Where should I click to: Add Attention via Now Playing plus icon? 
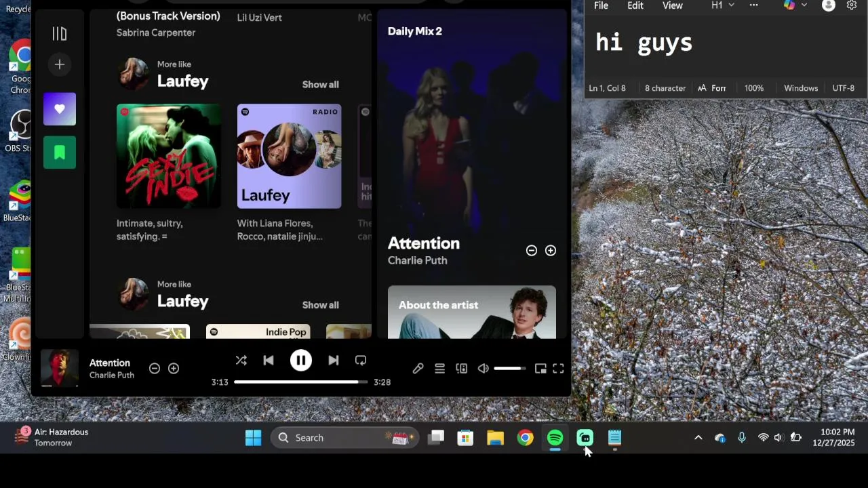pyautogui.click(x=551, y=251)
